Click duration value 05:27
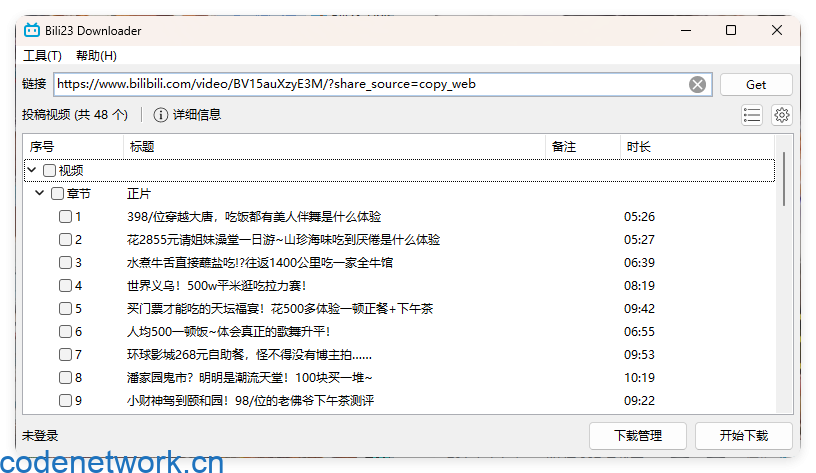 coord(640,239)
